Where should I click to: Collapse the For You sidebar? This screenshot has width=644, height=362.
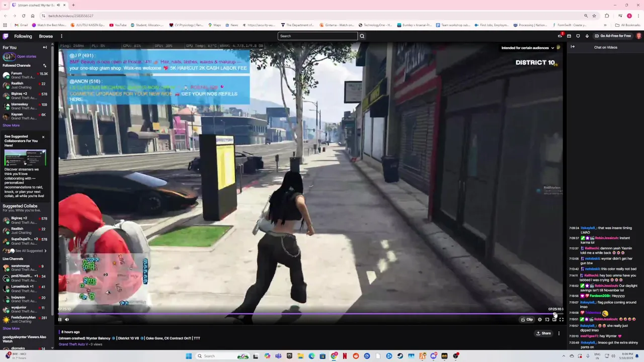(x=45, y=47)
